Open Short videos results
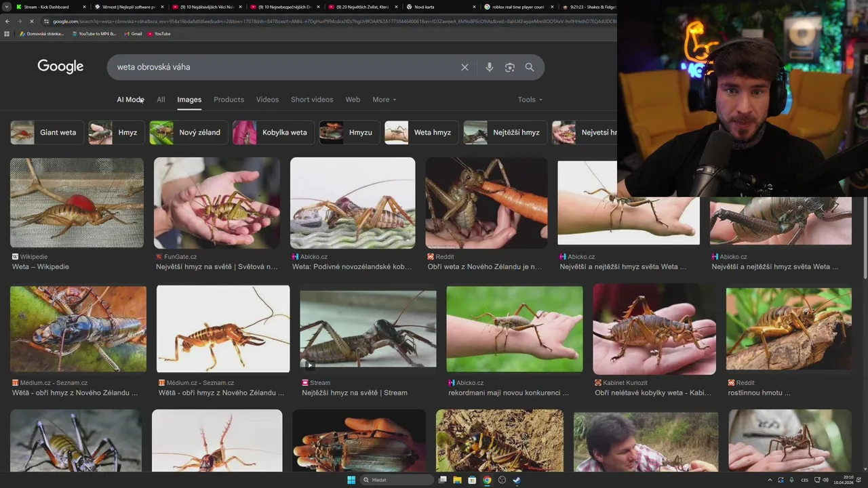This screenshot has width=868, height=488. click(x=312, y=100)
